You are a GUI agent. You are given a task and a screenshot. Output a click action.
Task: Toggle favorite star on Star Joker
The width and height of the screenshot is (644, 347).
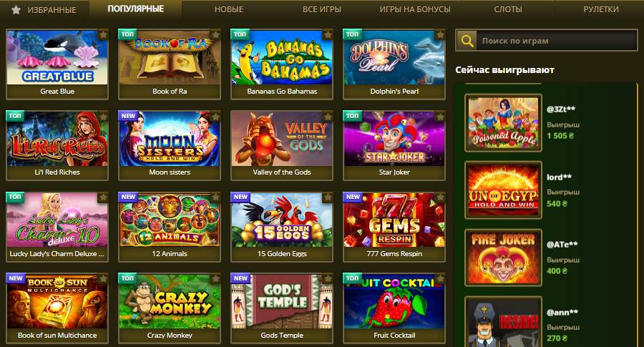click(440, 117)
